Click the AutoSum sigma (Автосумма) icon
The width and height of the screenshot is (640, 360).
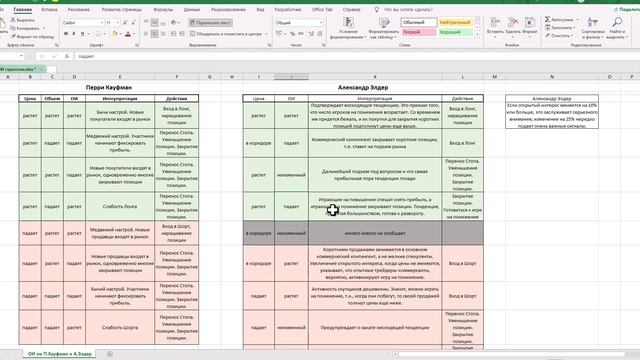pos(547,20)
